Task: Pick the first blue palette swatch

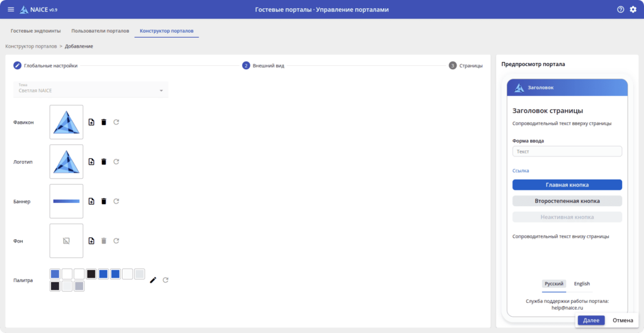Action: (x=55, y=274)
